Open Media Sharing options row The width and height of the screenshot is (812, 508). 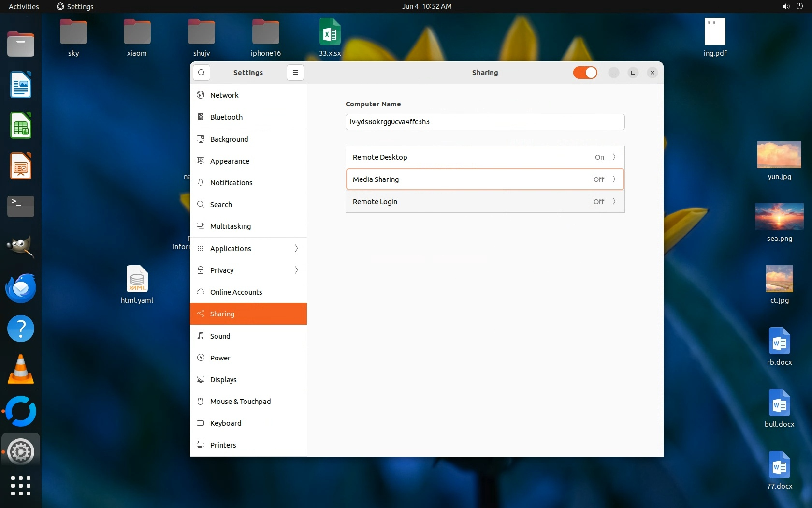point(485,179)
